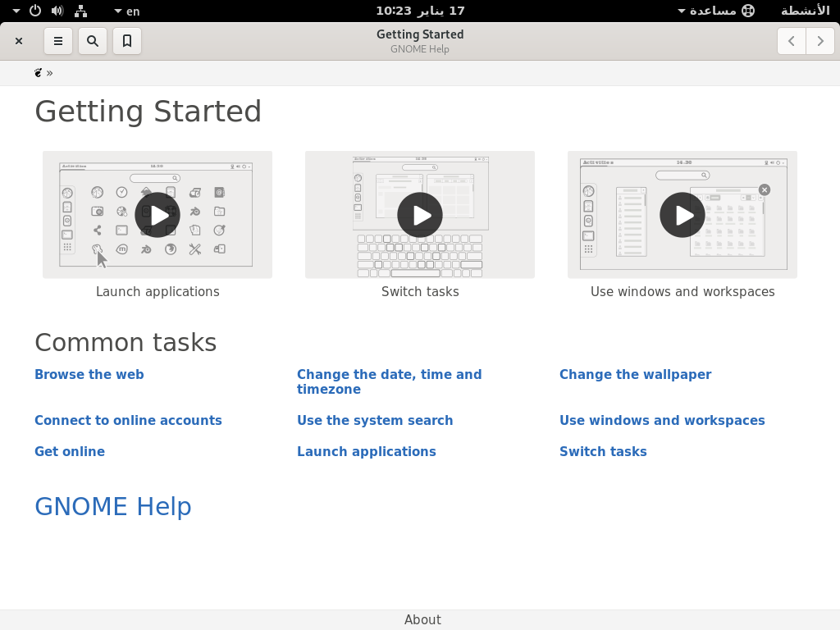This screenshot has width=840, height=630.
Task: Open the hamburger menu in the header bar
Action: pyautogui.click(x=58, y=41)
